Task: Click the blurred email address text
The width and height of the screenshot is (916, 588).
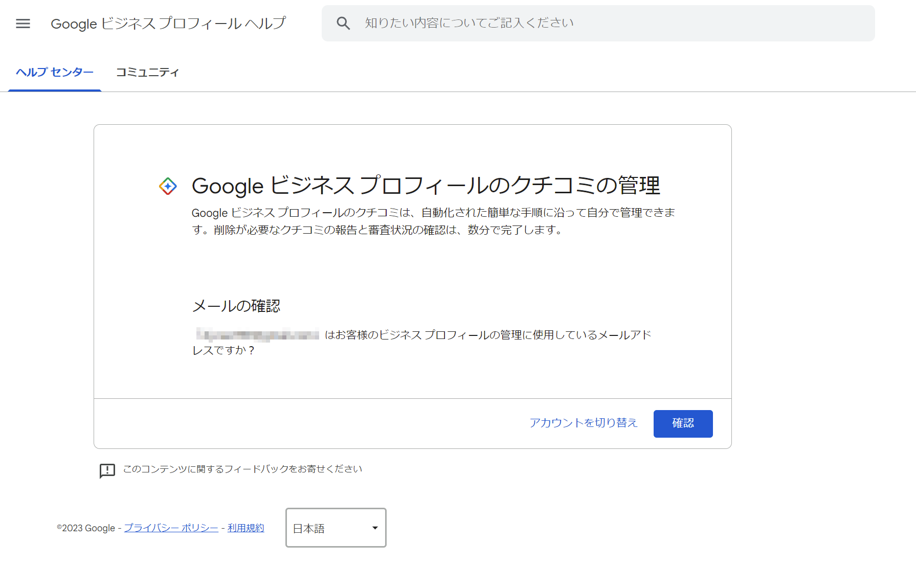Action: pos(258,335)
